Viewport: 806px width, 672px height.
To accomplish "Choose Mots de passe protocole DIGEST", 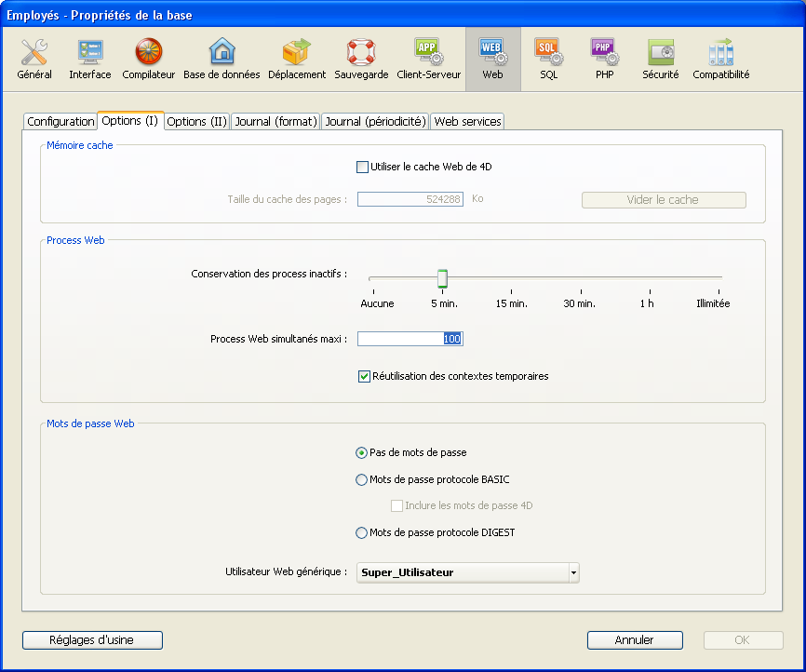I will (362, 533).
